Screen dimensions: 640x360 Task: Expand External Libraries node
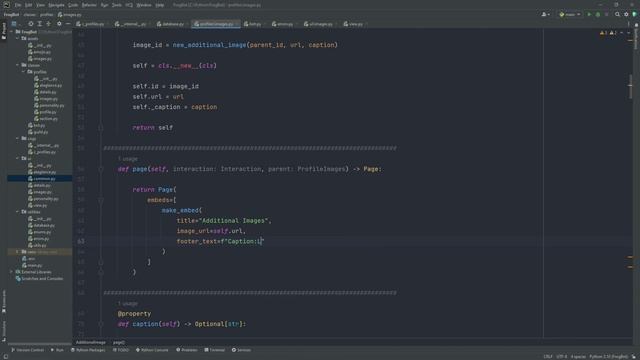point(11,272)
